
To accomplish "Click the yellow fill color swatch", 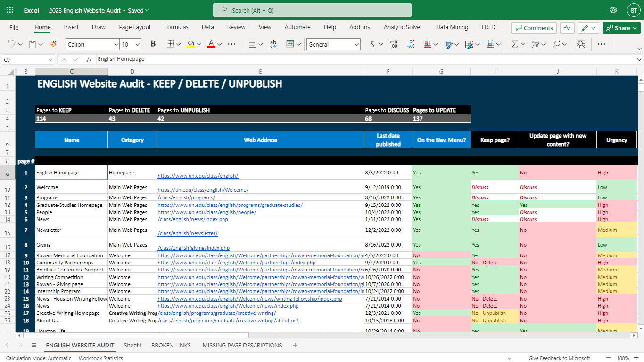I will (191, 44).
